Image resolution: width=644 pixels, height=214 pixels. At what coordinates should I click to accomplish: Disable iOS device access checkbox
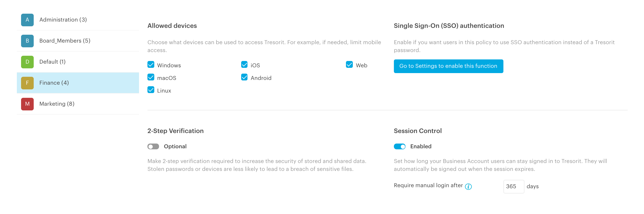(244, 65)
